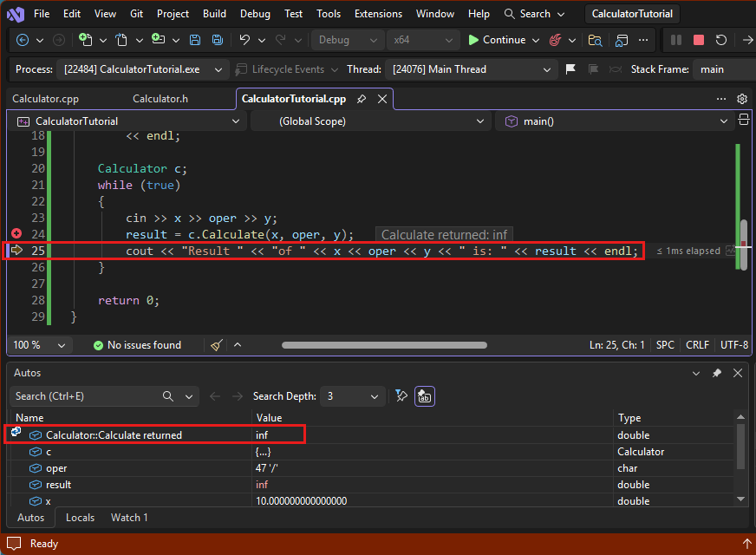Click the Restart debugging icon

720,40
